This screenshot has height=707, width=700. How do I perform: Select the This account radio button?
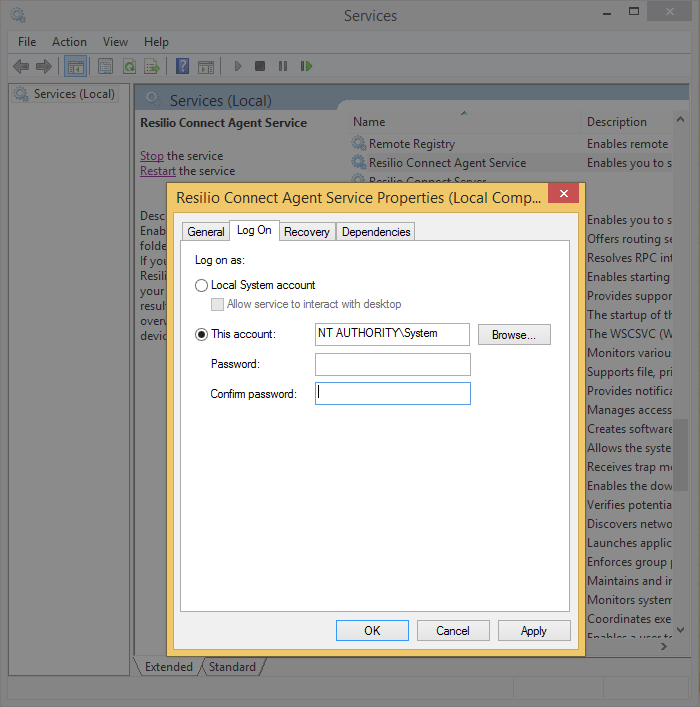pos(202,334)
